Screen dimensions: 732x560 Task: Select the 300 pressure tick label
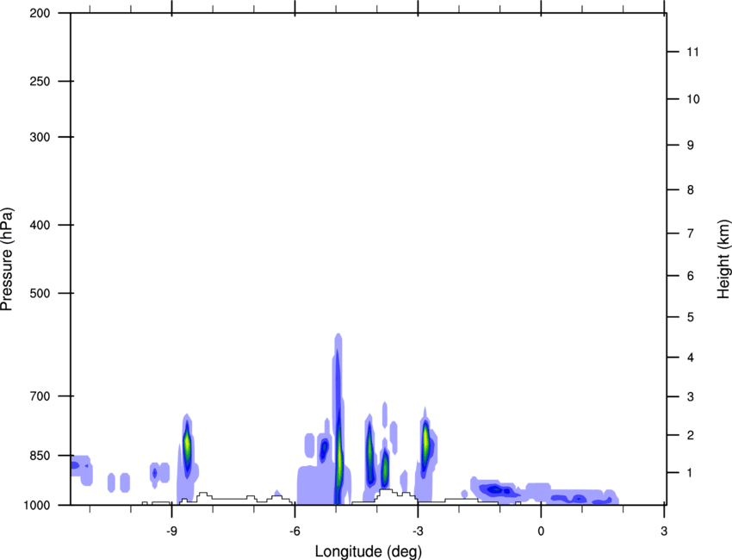pyautogui.click(x=40, y=137)
